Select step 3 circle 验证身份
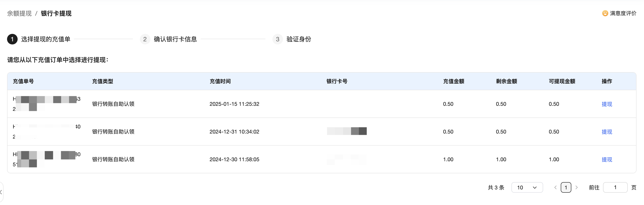 [278, 39]
